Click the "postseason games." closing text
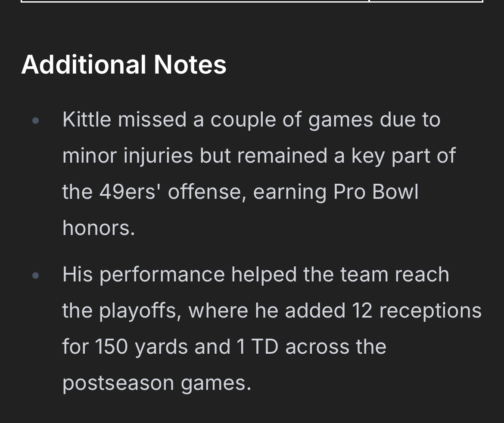504x423 pixels. pyautogui.click(x=157, y=383)
